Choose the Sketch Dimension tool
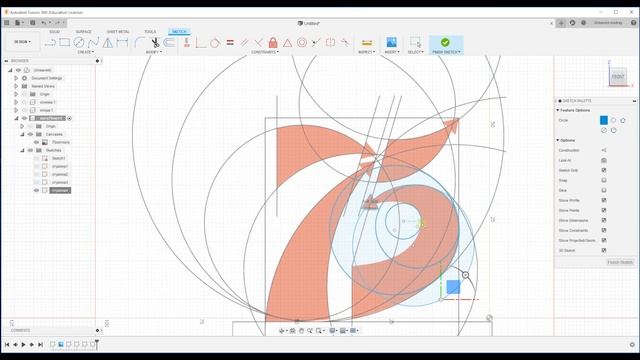The height and width of the screenshot is (360, 640). pos(122,42)
